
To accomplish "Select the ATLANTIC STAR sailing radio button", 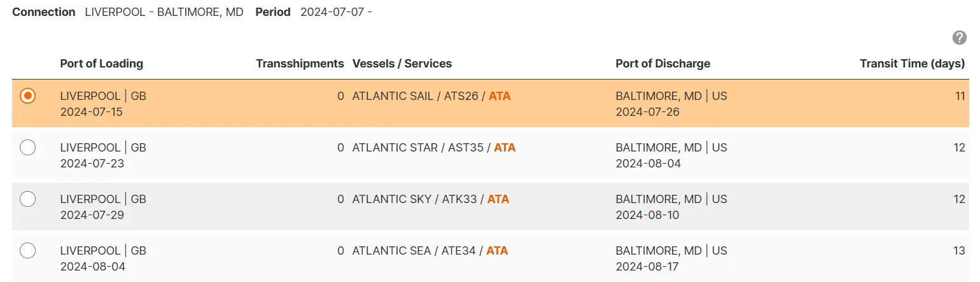I will [27, 148].
